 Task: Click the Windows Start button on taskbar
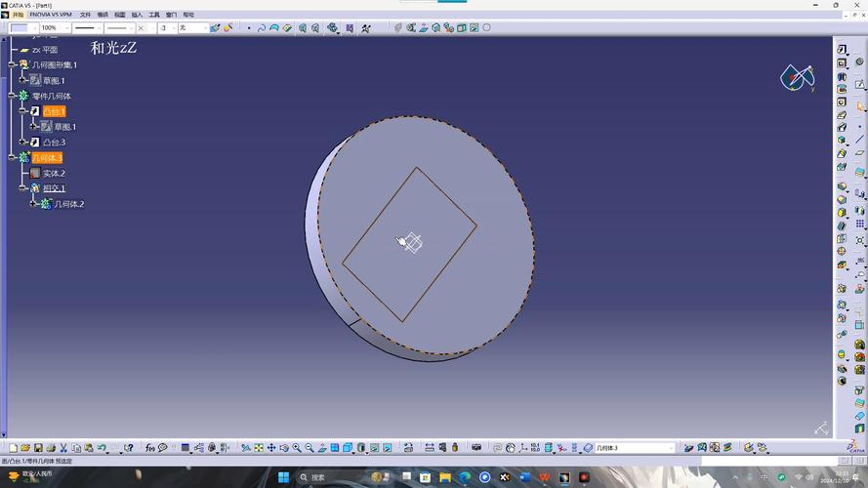pos(284,477)
